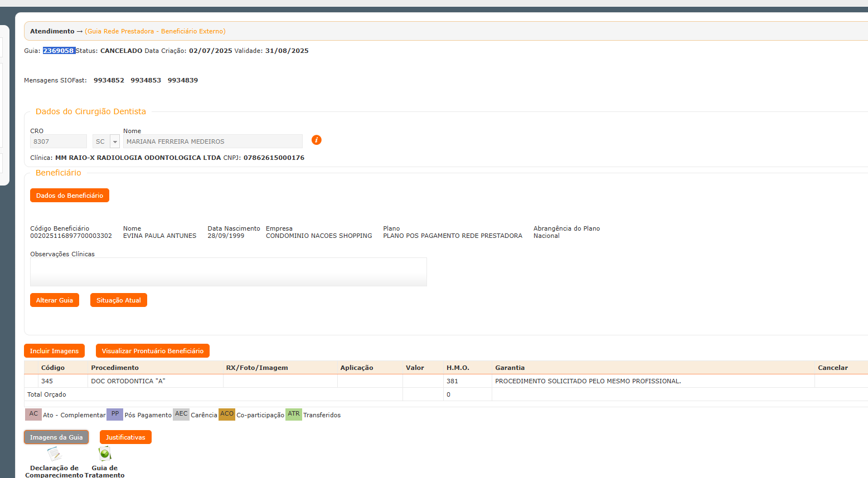The height and width of the screenshot is (478, 868).
Task: Select the DOC ORTODONTICA "A" procedure row
Action: [x=128, y=381]
